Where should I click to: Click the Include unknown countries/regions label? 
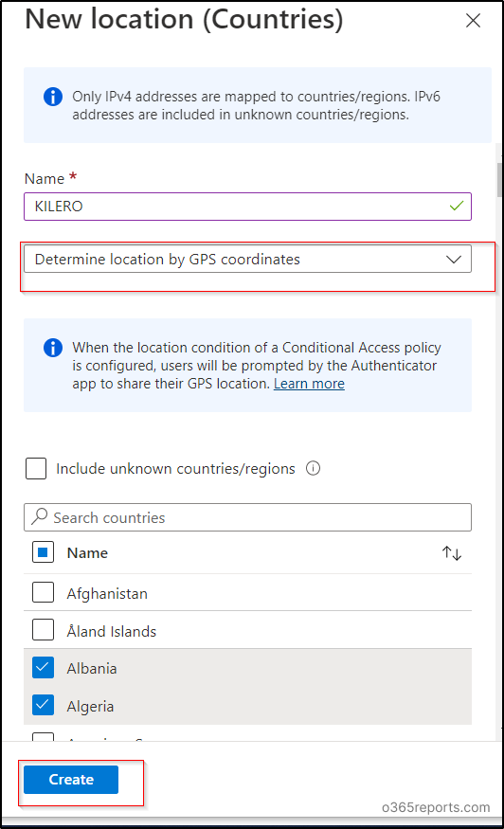point(175,469)
